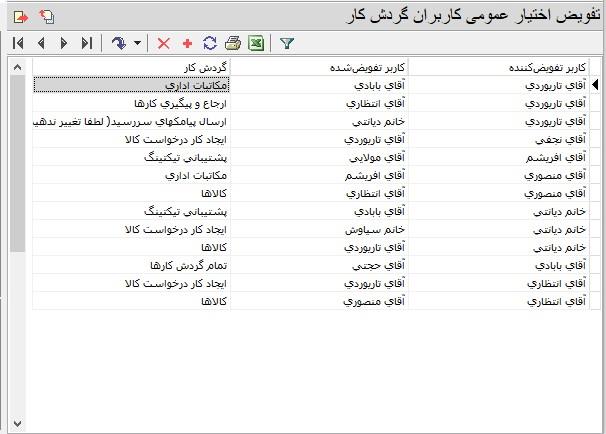Click the کاربر تفویض‌کننده column header
This screenshot has height=434, width=606.
point(498,67)
